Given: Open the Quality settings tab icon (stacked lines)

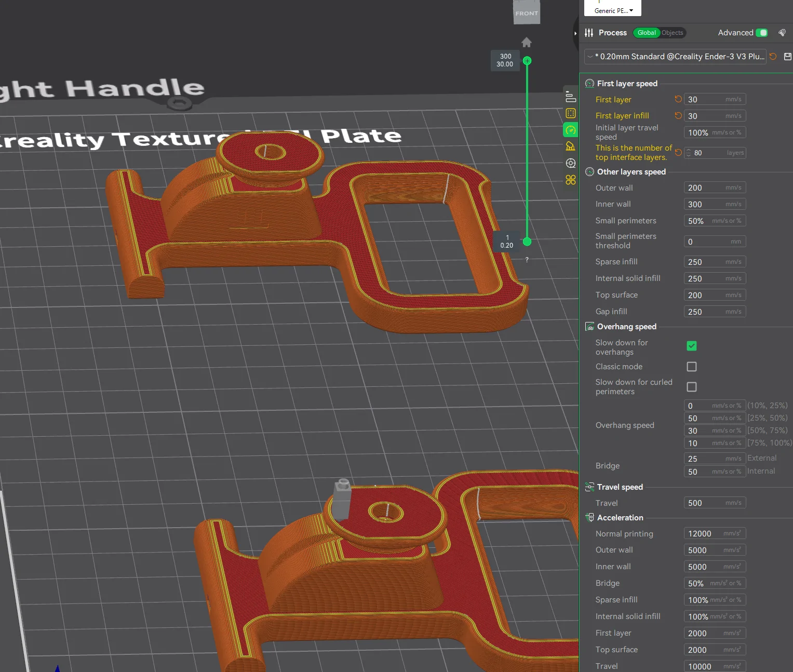Looking at the screenshot, I should 570,97.
